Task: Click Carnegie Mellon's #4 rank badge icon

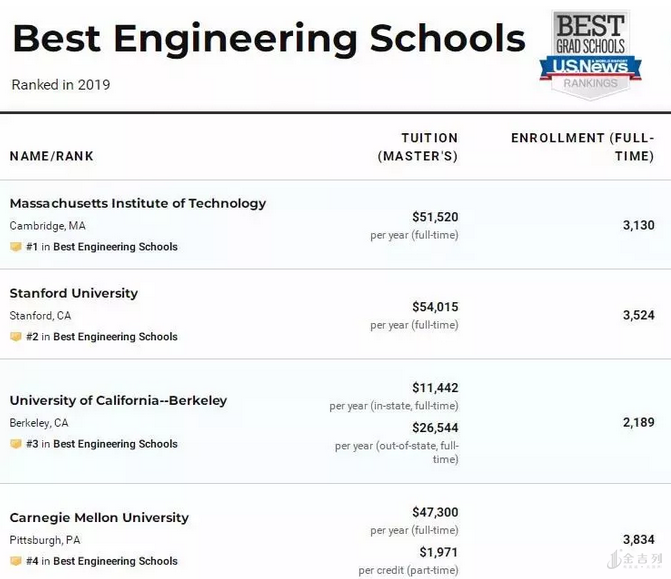Action: (x=16, y=561)
